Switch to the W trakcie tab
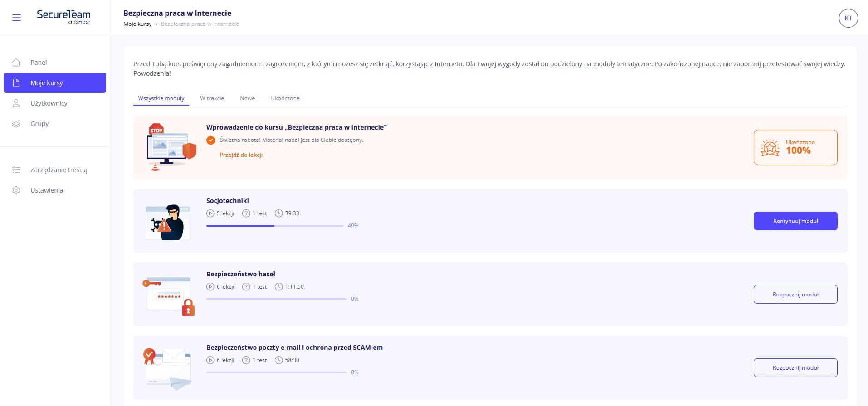This screenshot has height=406, width=868. pos(212,98)
